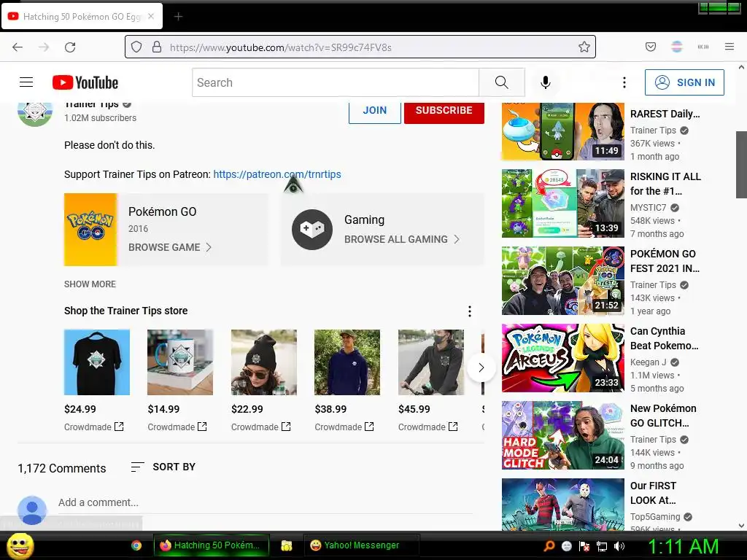The height and width of the screenshot is (560, 747).
Task: Click the Gaming controller icon
Action: 312,230
